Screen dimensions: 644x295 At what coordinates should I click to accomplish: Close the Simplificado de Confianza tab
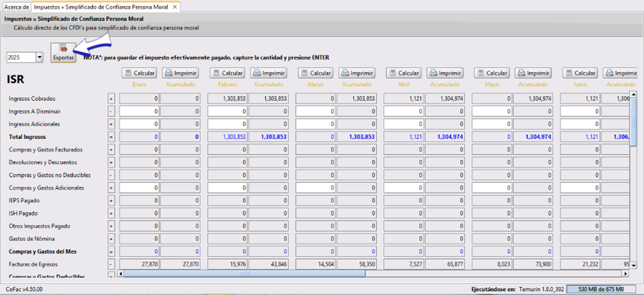click(x=175, y=7)
